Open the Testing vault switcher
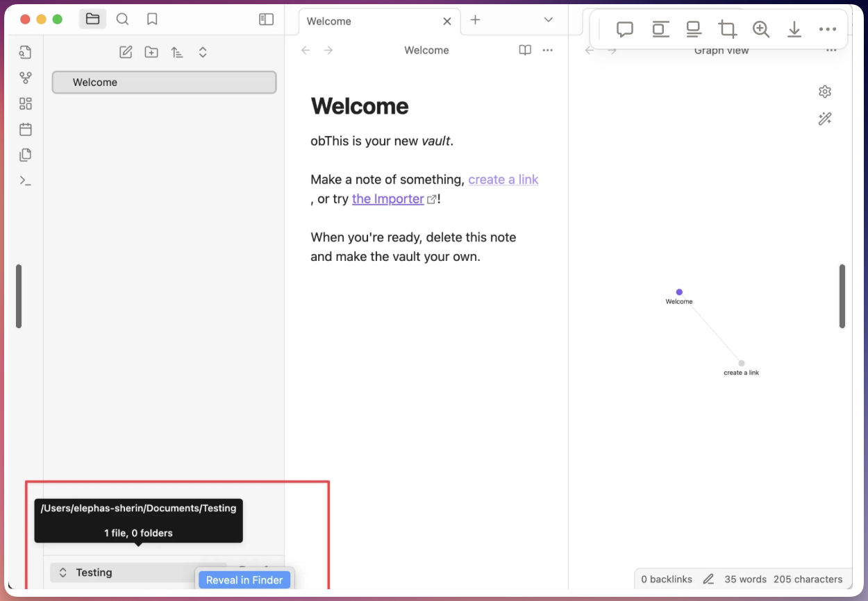Image resolution: width=868 pixels, height=601 pixels. coord(138,573)
